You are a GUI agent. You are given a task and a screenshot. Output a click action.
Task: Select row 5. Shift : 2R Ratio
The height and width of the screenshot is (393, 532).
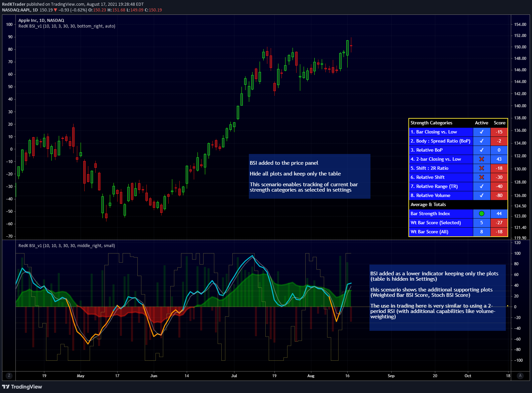point(441,168)
